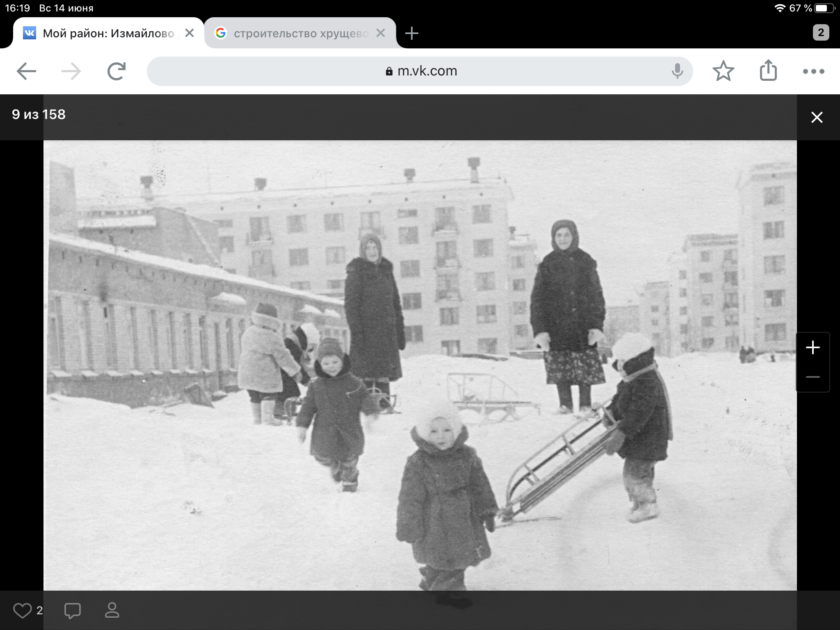The image size is (840, 630).
Task: Close the Мой район: Измайлово tab
Action: pyautogui.click(x=189, y=33)
